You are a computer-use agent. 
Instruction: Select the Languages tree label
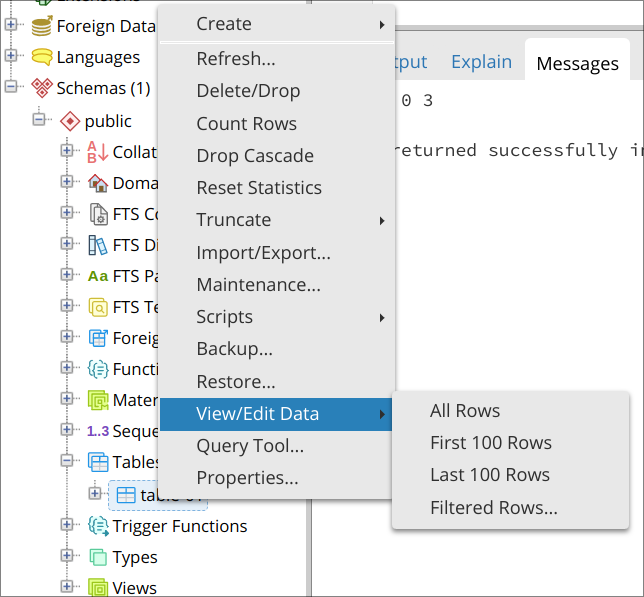pyautogui.click(x=98, y=57)
